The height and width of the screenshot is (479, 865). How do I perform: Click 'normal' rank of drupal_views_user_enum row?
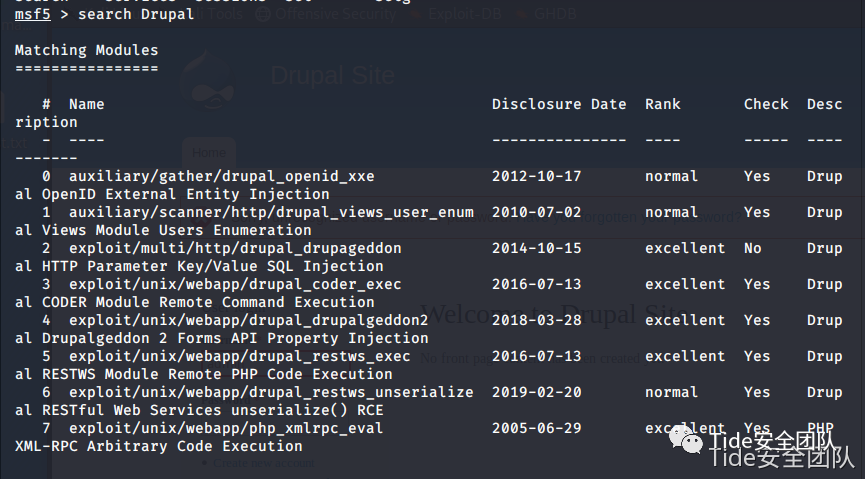[x=671, y=212]
